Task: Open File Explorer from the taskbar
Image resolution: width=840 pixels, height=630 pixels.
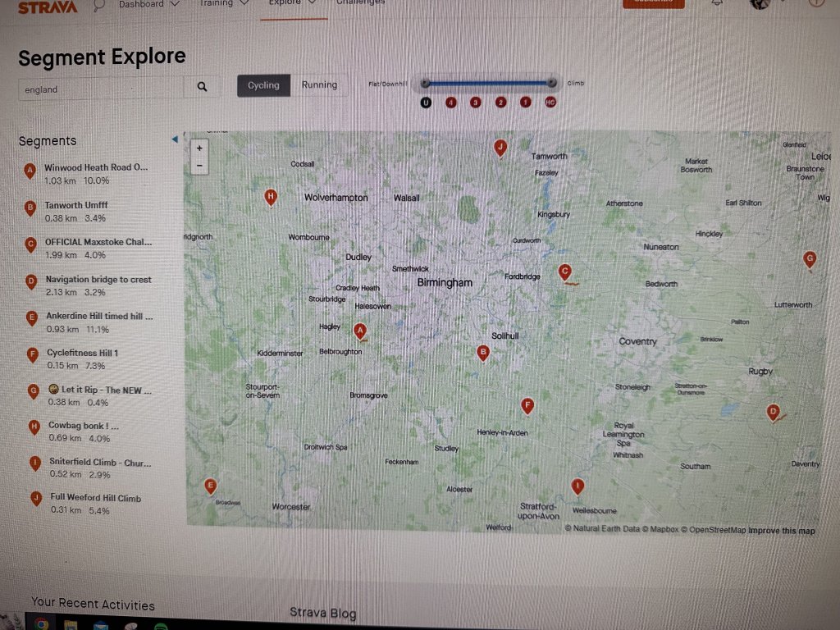Action: click(71, 625)
